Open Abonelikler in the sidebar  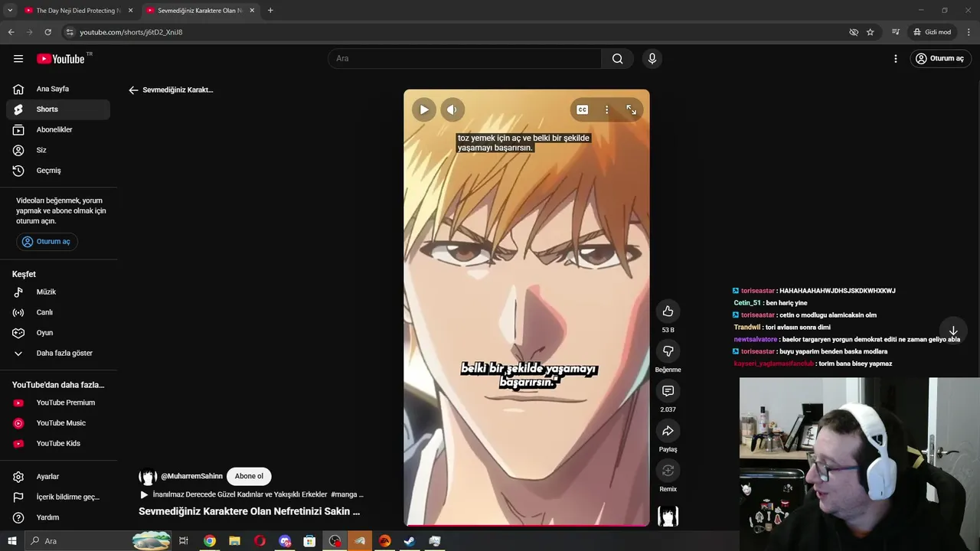tap(58, 130)
